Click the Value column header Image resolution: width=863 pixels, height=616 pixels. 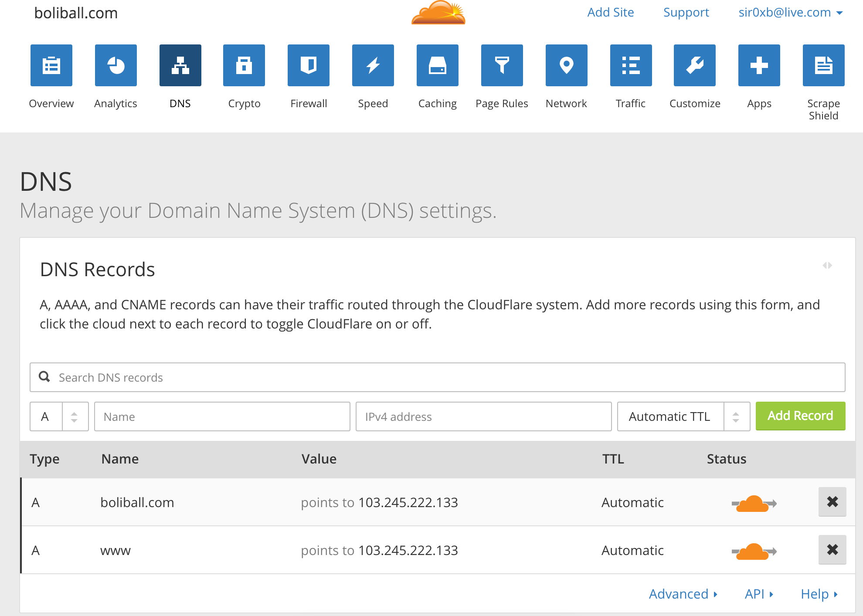click(319, 459)
